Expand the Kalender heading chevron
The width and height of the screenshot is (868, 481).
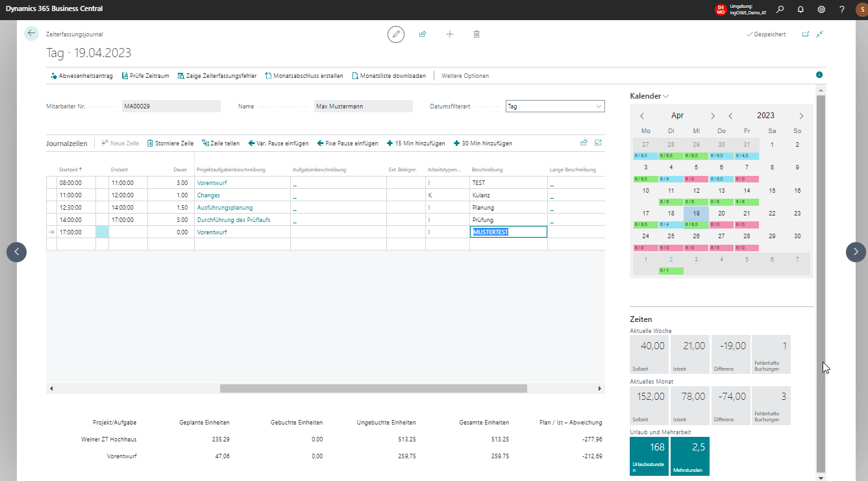point(666,96)
